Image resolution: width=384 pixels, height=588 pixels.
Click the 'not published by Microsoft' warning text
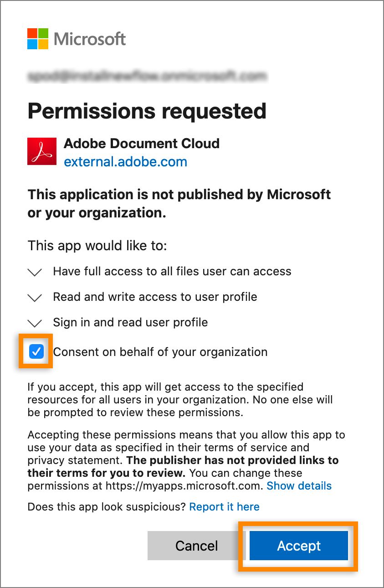[179, 203]
